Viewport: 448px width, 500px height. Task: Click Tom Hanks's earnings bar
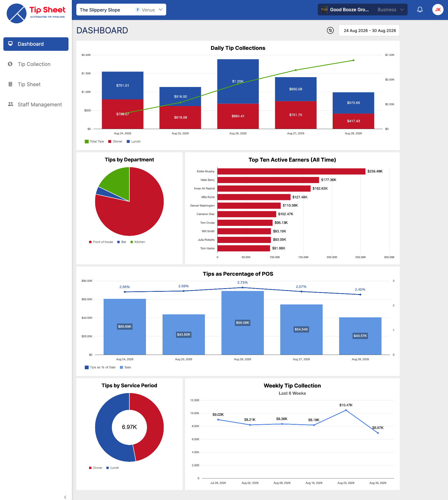click(x=244, y=248)
